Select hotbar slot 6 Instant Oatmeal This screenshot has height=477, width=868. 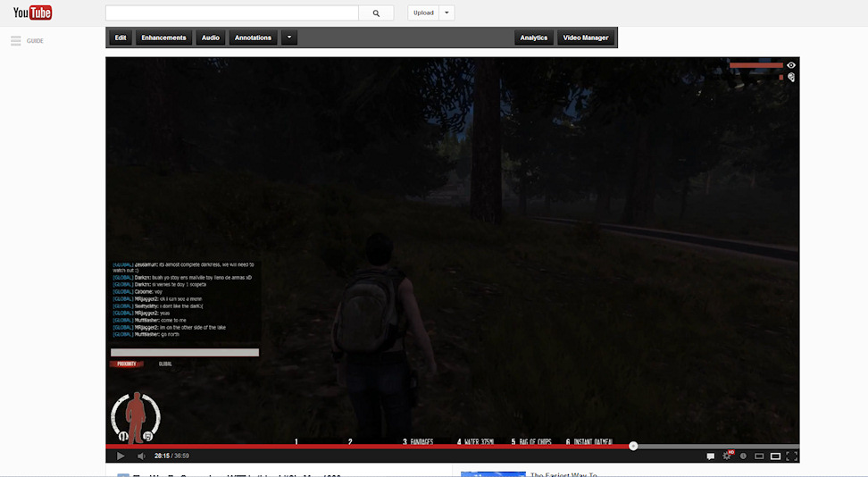589,441
